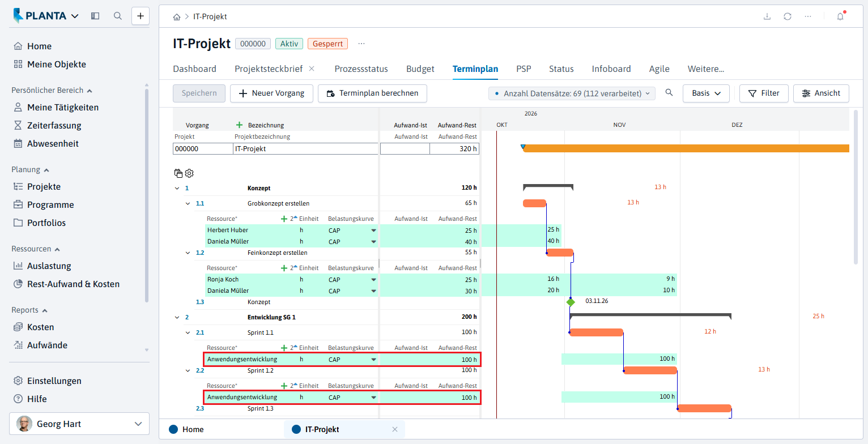The width and height of the screenshot is (868, 444).
Task: Open Belastungskurve dropdown for Herbert Huber
Action: 373,230
